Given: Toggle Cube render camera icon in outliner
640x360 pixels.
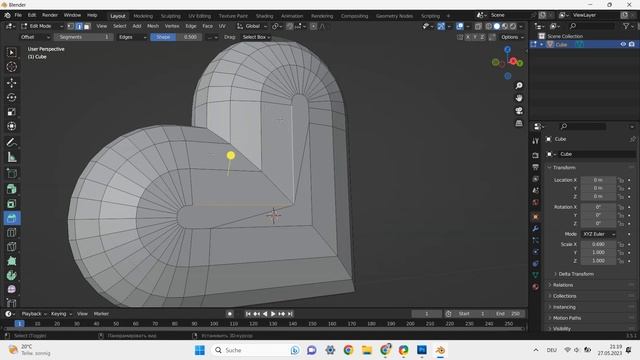Looking at the screenshot, I should tap(632, 44).
